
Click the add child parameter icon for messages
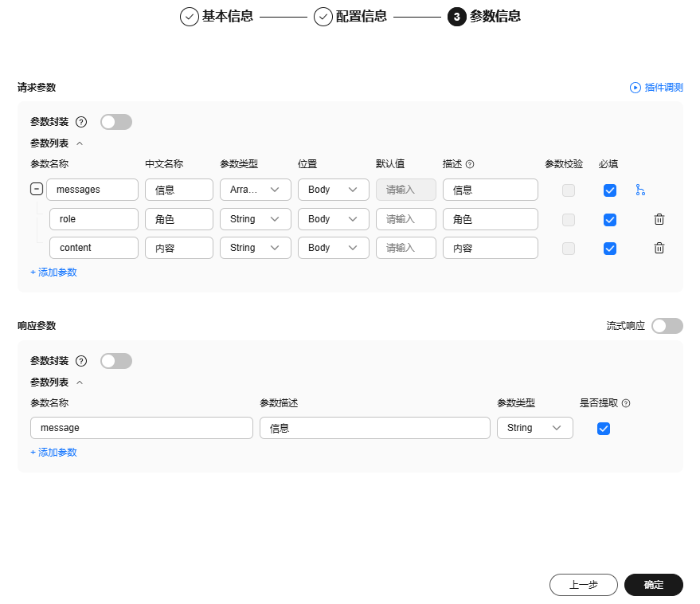639,190
